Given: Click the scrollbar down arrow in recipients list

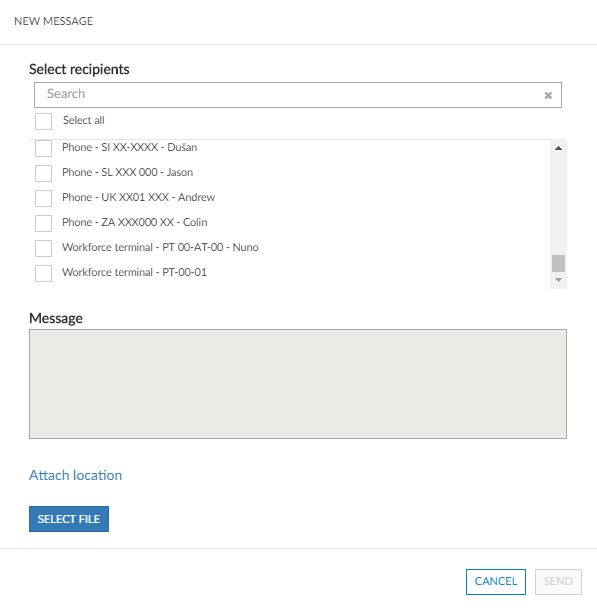Looking at the screenshot, I should (558, 280).
